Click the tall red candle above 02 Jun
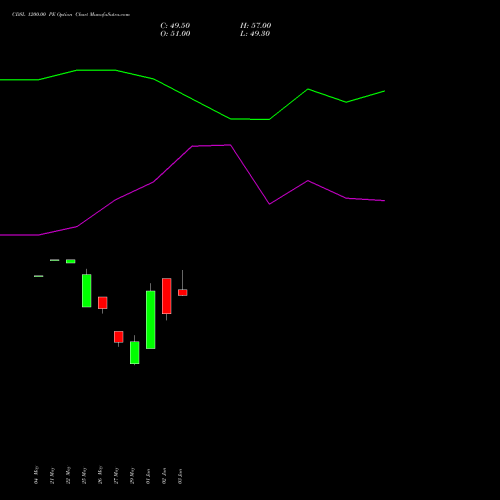The width and height of the screenshot is (500, 500). (x=167, y=296)
